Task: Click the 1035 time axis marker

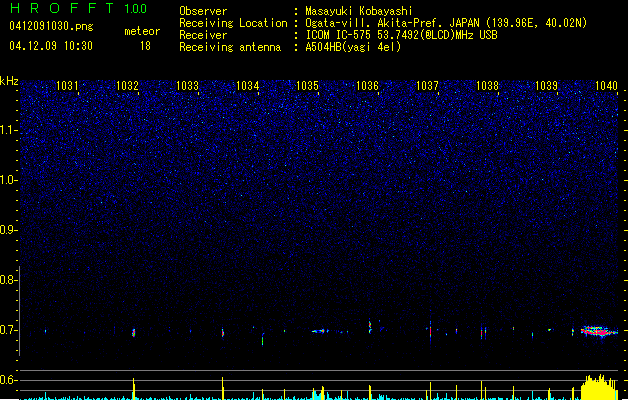Action: (x=307, y=85)
